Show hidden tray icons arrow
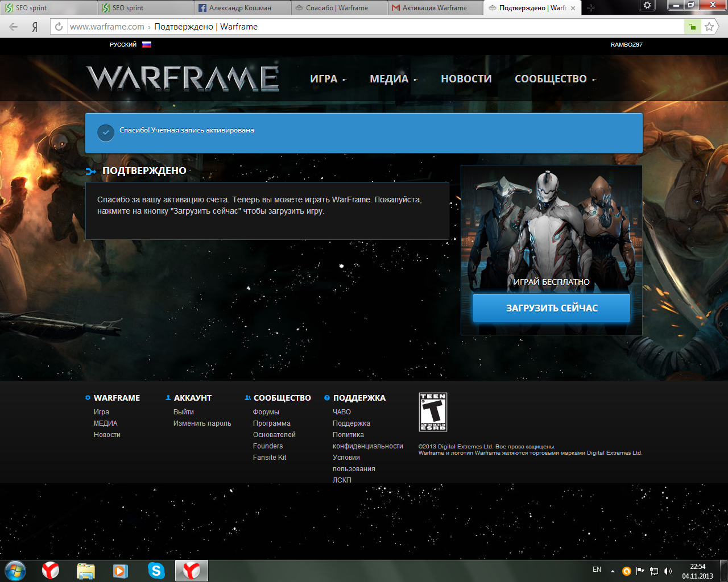 click(613, 571)
